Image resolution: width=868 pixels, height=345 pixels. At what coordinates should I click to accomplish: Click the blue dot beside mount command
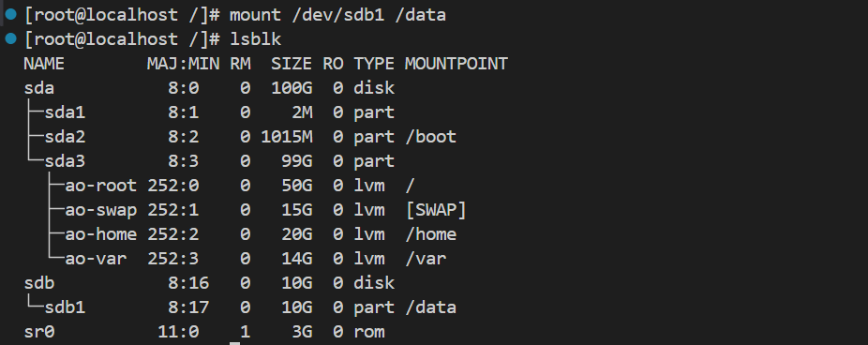click(x=10, y=14)
